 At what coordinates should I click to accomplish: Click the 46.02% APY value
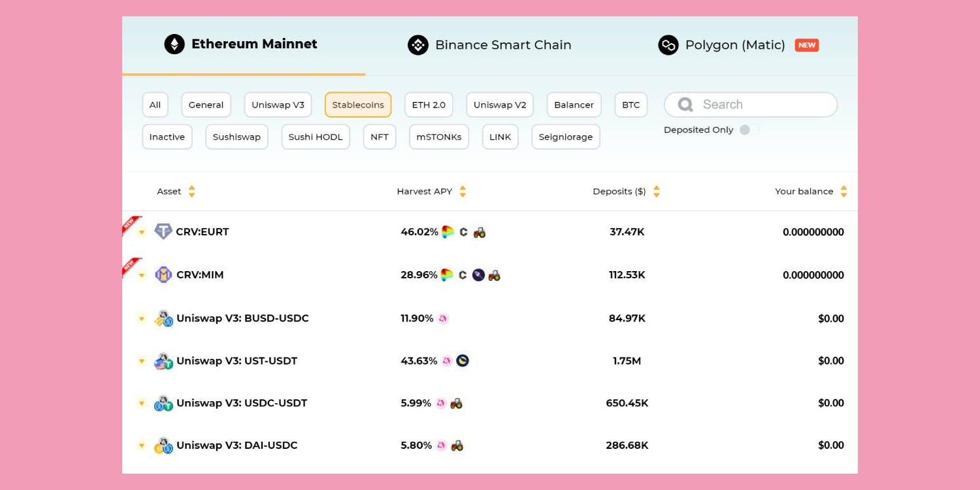[419, 232]
